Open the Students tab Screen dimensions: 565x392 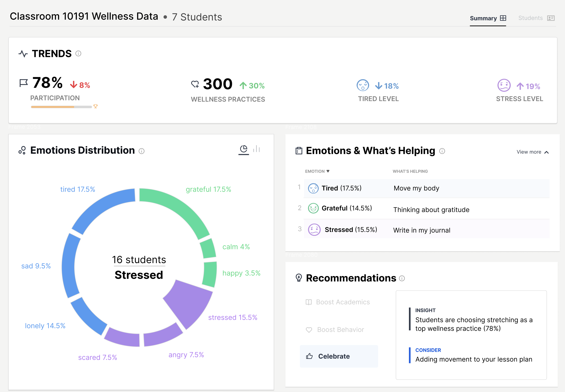(536, 18)
